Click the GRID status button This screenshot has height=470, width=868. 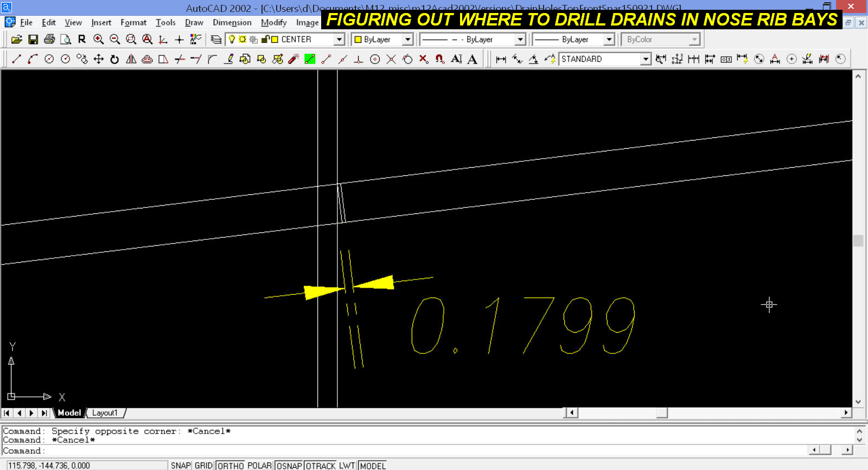click(x=203, y=466)
